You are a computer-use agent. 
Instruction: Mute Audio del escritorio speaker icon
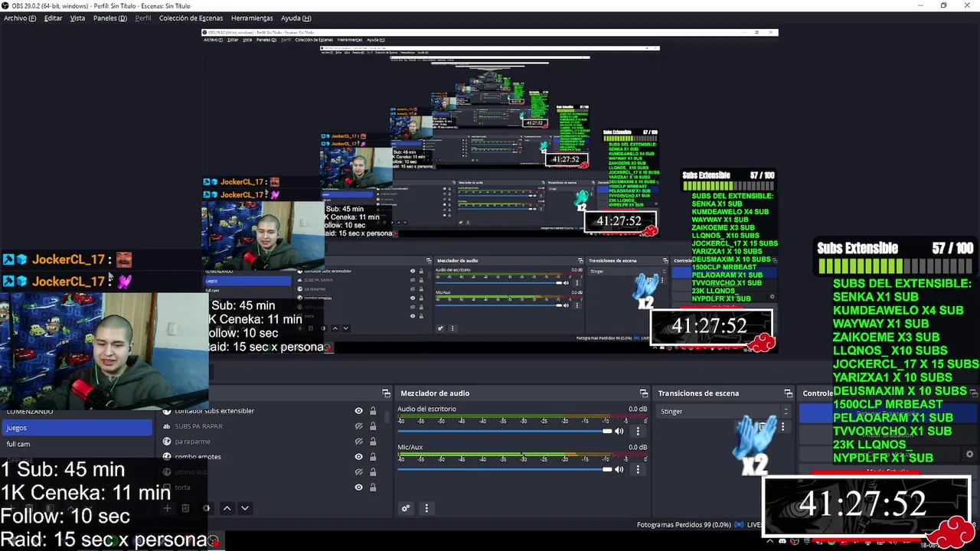pyautogui.click(x=619, y=432)
